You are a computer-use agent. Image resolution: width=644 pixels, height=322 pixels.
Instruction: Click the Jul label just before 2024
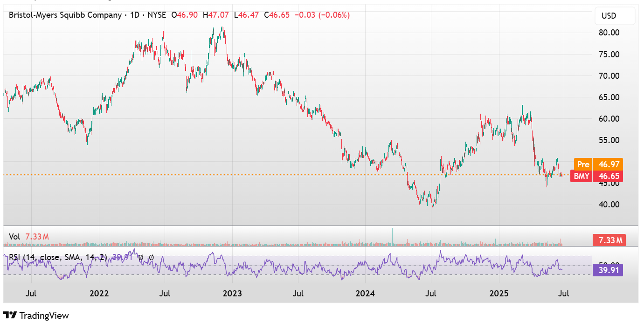pos(298,294)
